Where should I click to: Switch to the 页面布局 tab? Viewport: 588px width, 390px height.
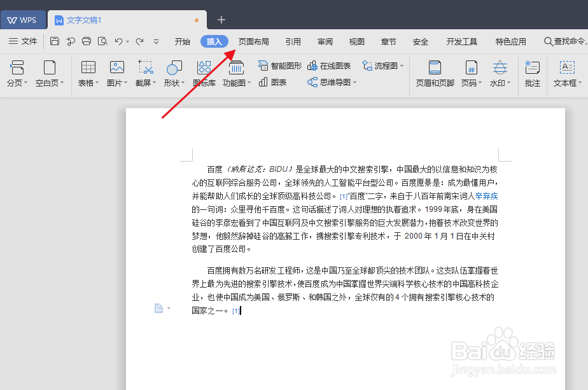254,41
